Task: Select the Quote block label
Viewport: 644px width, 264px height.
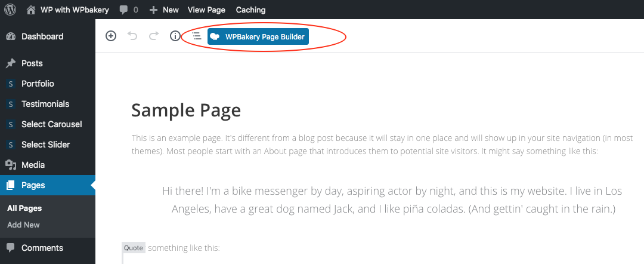Action: tap(133, 248)
